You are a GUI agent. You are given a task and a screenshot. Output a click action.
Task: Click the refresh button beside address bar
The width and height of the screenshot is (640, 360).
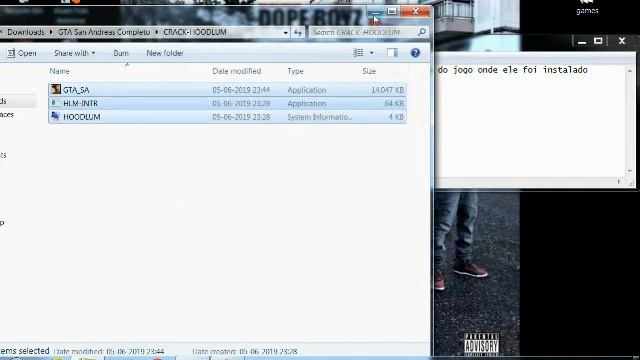pos(298,32)
